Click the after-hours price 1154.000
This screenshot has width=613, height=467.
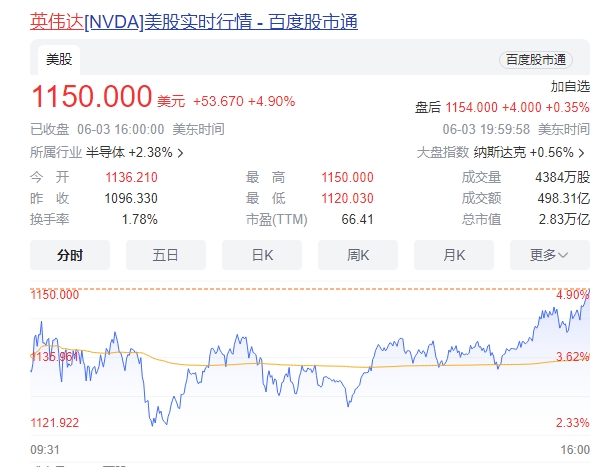pyautogui.click(x=471, y=107)
